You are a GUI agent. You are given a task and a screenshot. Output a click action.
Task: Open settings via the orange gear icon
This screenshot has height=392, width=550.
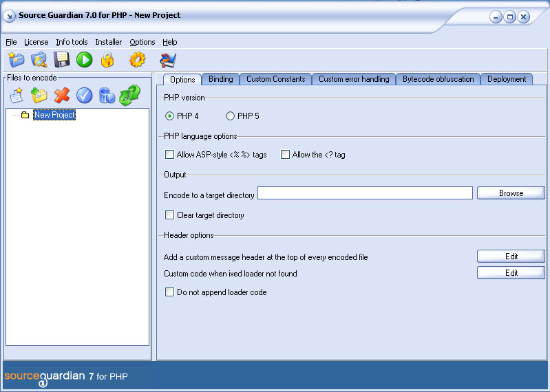[138, 60]
